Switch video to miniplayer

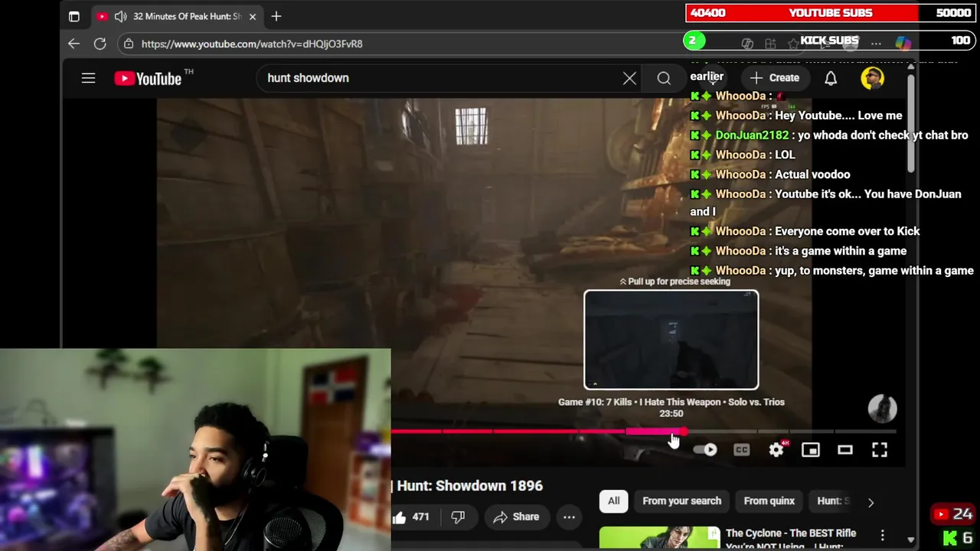(811, 450)
